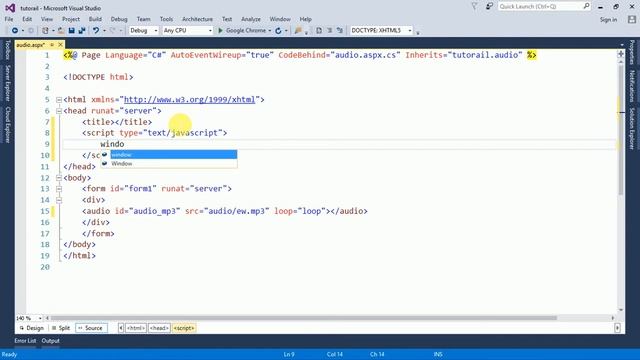Open the Analyze menu

(x=251, y=19)
